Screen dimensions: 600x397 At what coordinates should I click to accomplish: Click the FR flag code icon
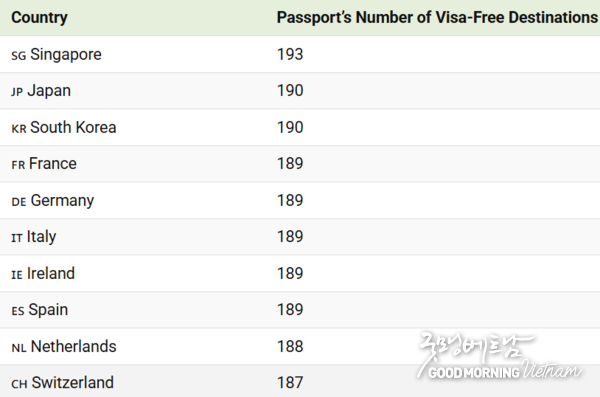click(x=18, y=165)
